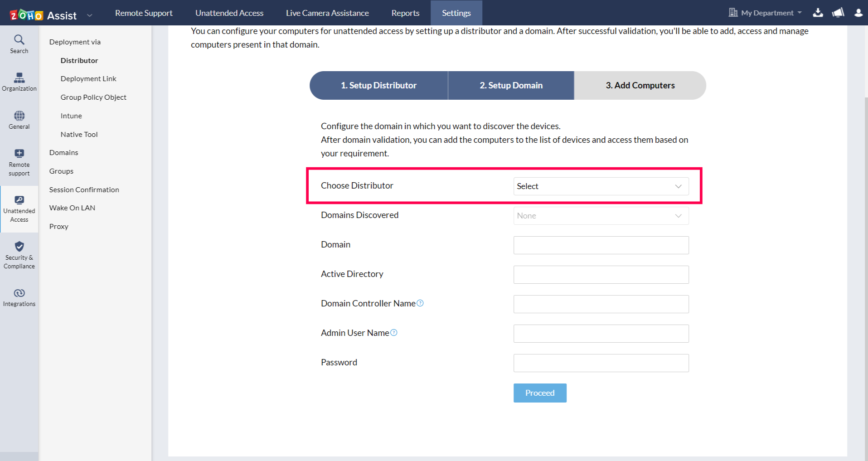Select the Organization icon in the left sidebar
Viewport: 868px width, 461px height.
[x=19, y=82]
